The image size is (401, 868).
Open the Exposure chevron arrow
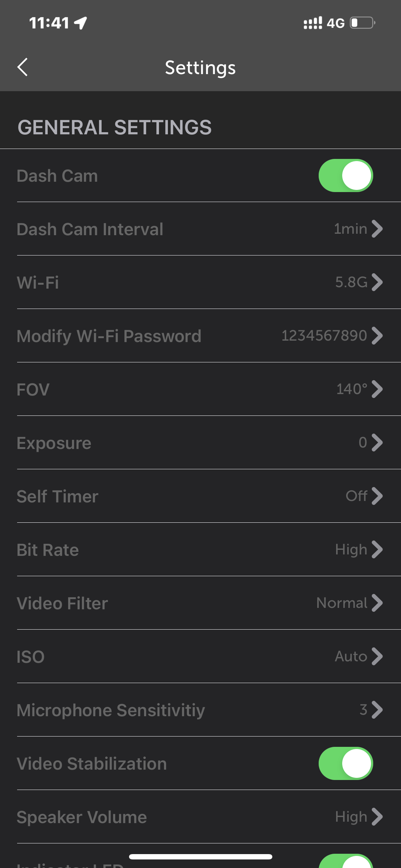click(x=377, y=443)
